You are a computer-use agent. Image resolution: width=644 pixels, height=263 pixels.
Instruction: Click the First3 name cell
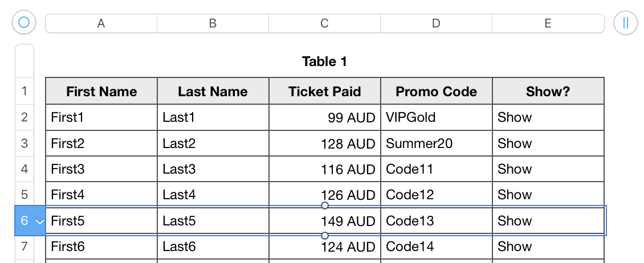click(101, 169)
